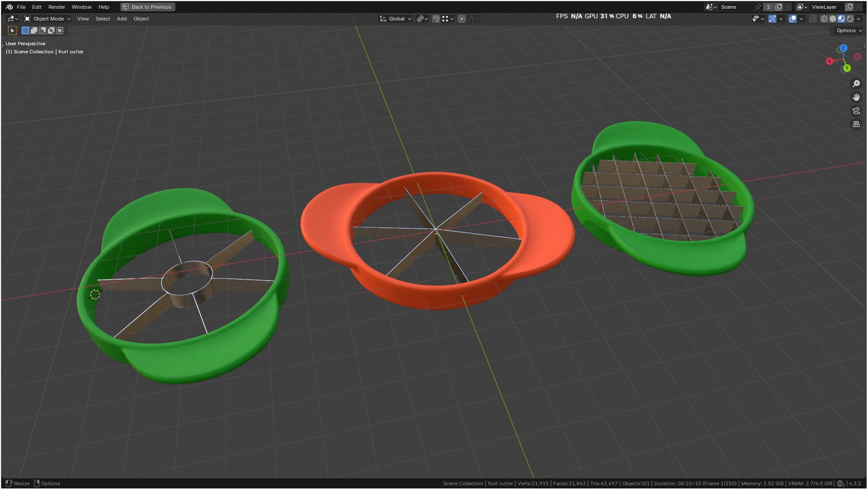Open the editor type dropdown
Screen dimensions: 868x490
(13, 19)
